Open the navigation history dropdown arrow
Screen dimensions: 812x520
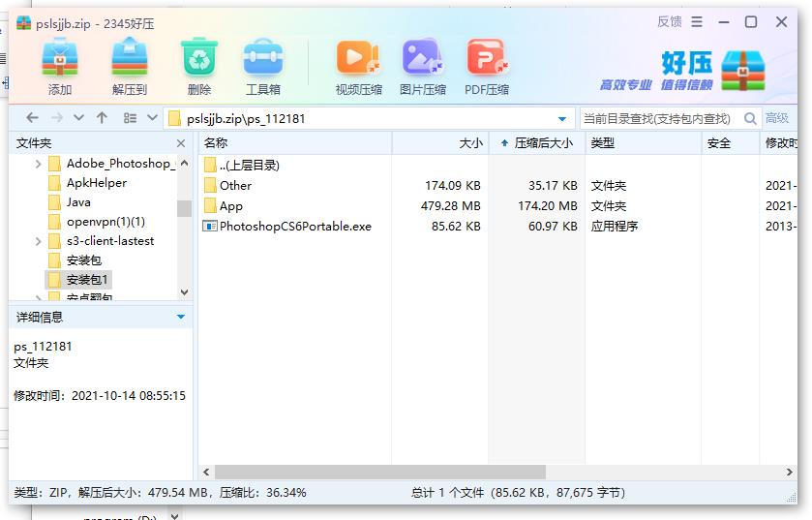(x=78, y=118)
